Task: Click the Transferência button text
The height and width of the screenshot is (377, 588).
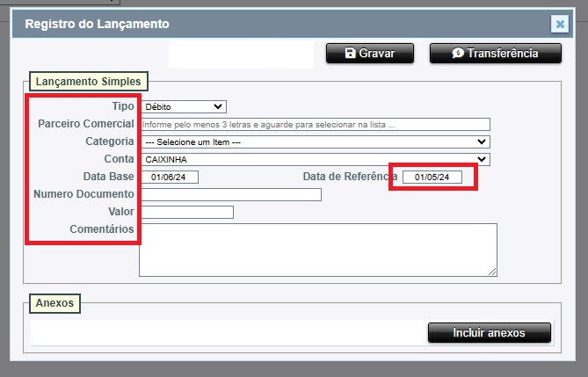Action: pos(502,54)
